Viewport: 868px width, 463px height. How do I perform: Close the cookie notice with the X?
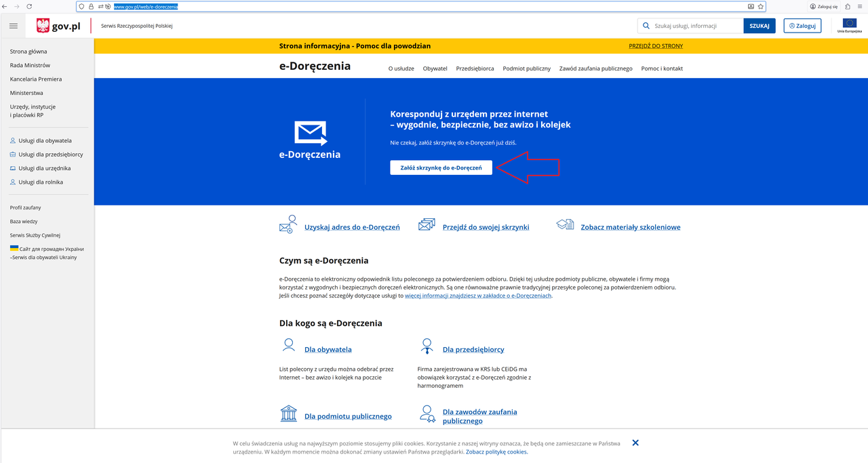tap(635, 443)
